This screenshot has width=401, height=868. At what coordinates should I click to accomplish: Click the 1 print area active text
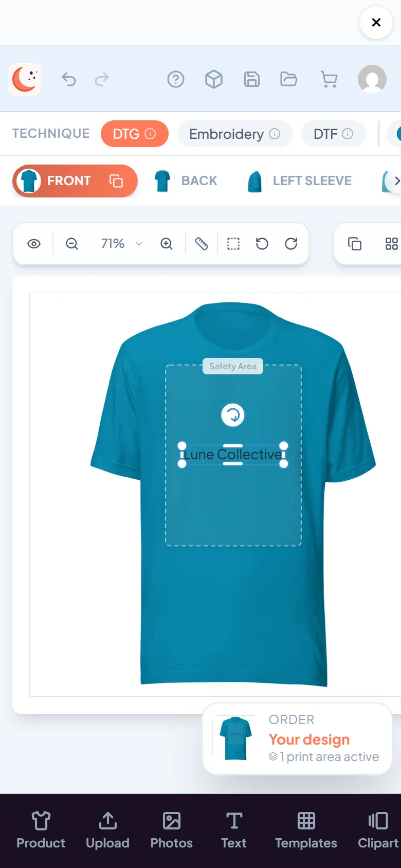329,757
